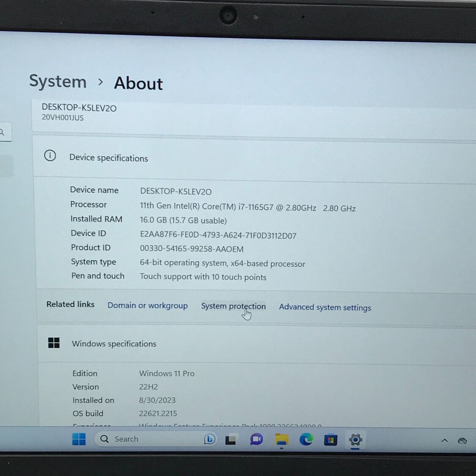
Task: Click the Device specifications info icon
Action: [50, 155]
